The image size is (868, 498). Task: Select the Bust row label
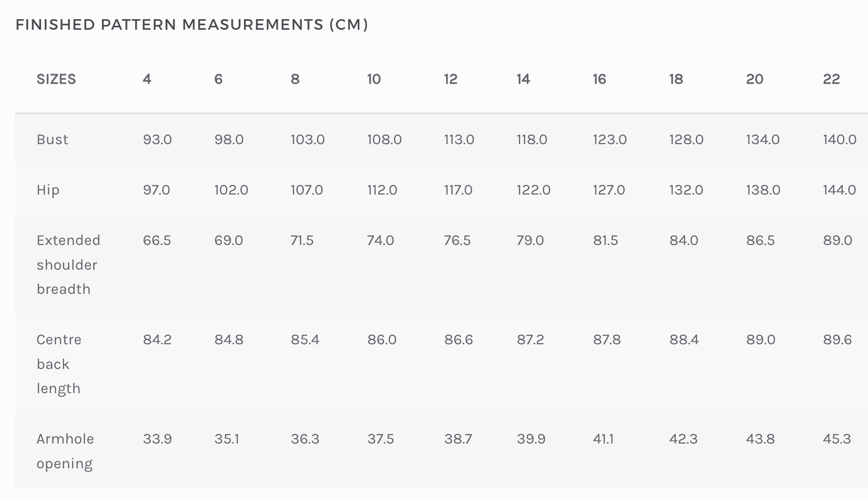point(52,140)
